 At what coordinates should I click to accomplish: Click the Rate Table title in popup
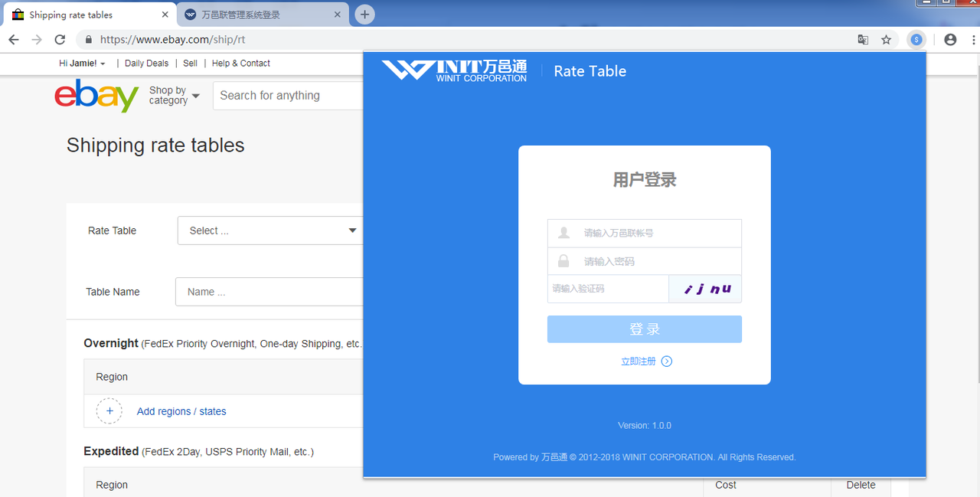coord(590,71)
